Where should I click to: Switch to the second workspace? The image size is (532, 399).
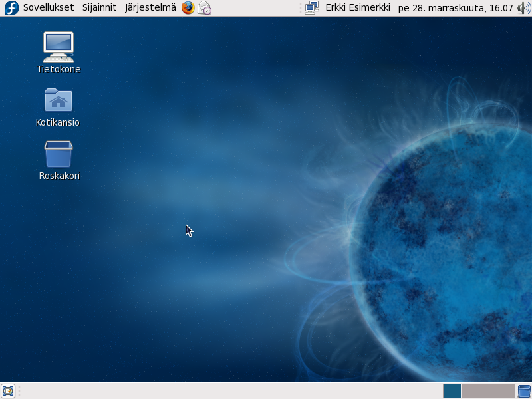coord(469,391)
